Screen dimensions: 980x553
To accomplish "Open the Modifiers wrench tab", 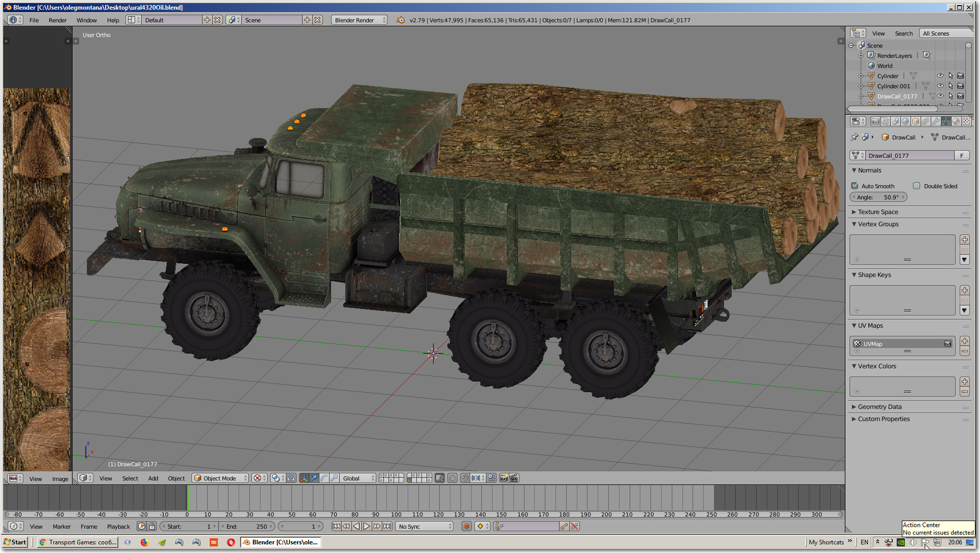I will [936, 121].
